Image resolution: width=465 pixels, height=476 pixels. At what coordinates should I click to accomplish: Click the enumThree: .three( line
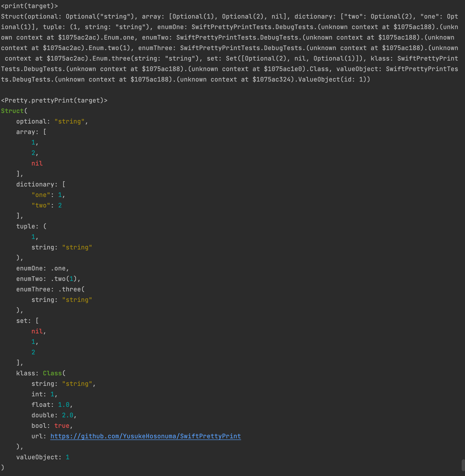[50, 290]
